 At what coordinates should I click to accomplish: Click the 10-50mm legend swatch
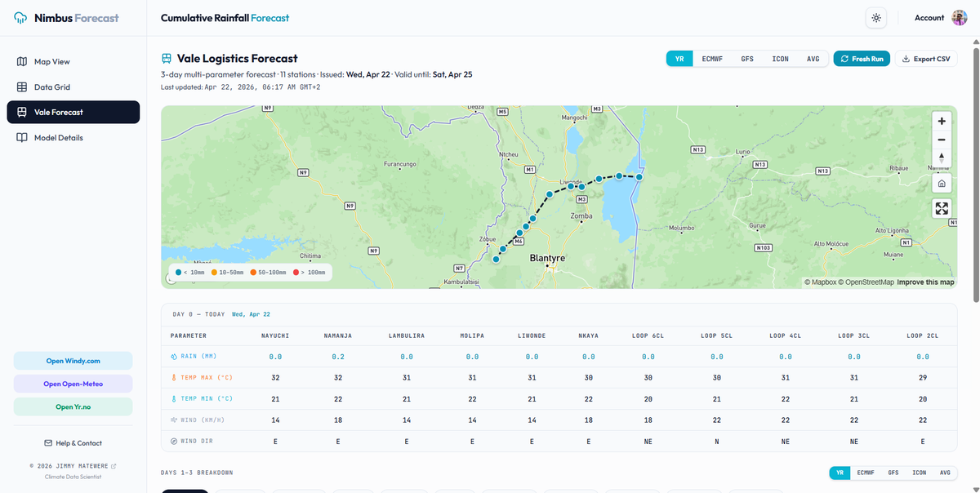click(x=214, y=272)
